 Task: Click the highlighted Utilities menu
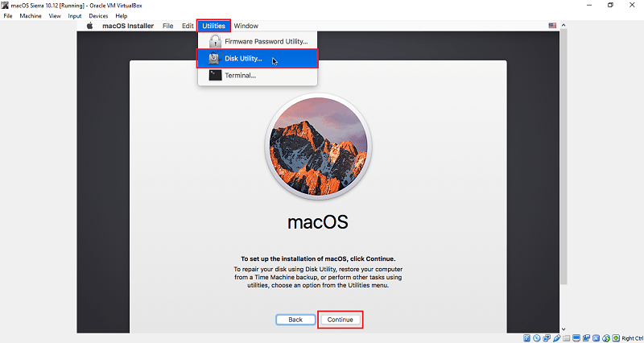click(x=213, y=26)
